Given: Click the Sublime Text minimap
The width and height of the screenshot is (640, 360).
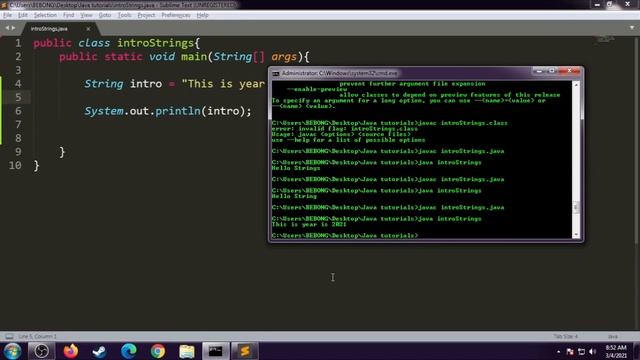Looking at the screenshot, I should pyautogui.click(x=606, y=40).
